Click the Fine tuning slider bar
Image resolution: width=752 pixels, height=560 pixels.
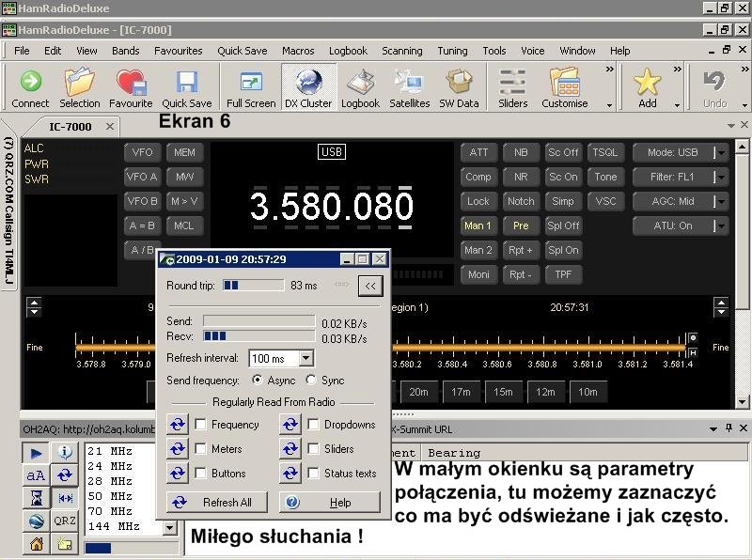tap(537, 347)
